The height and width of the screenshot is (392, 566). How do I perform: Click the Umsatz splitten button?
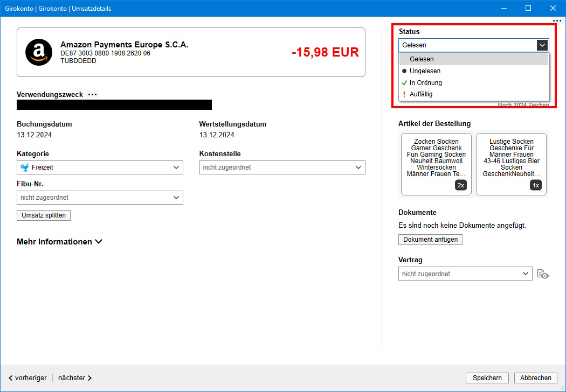click(x=44, y=215)
